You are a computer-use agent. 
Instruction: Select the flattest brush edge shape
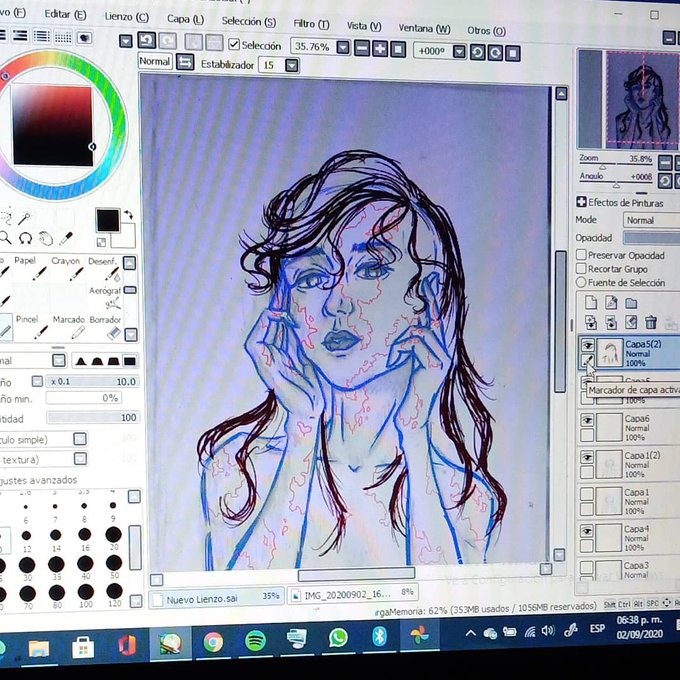(x=130, y=361)
